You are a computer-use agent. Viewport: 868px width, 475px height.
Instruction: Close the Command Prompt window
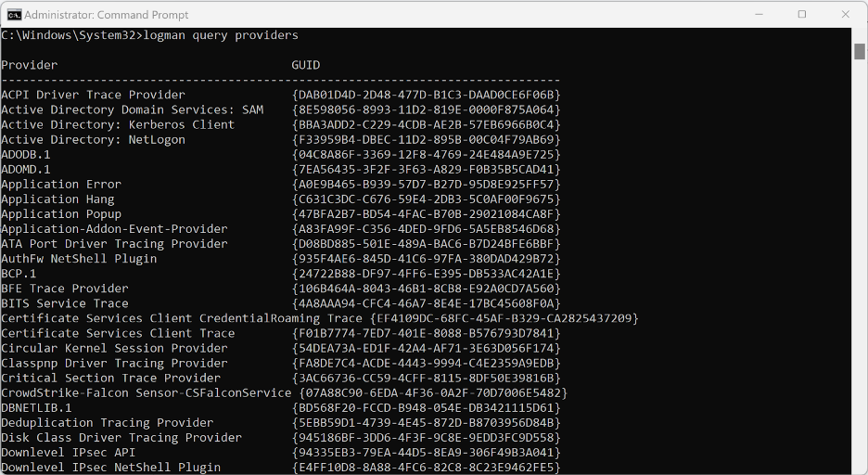point(845,14)
